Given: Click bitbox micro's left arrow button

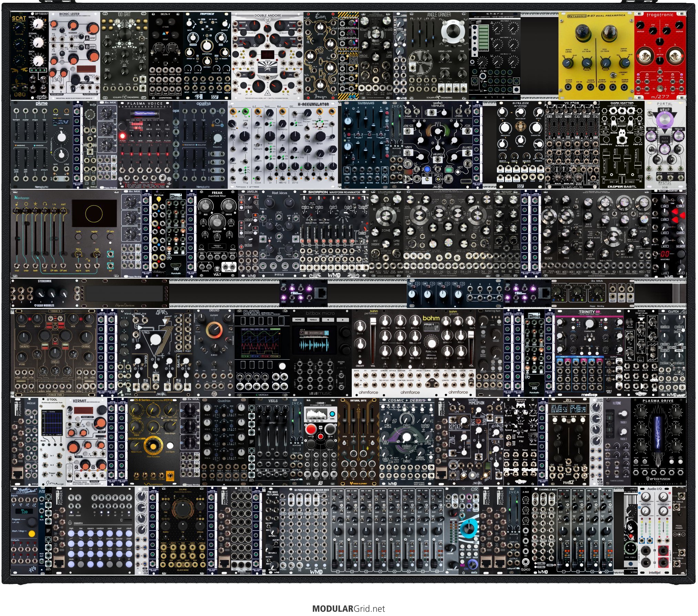Looking at the screenshot, I should (x=328, y=319).
